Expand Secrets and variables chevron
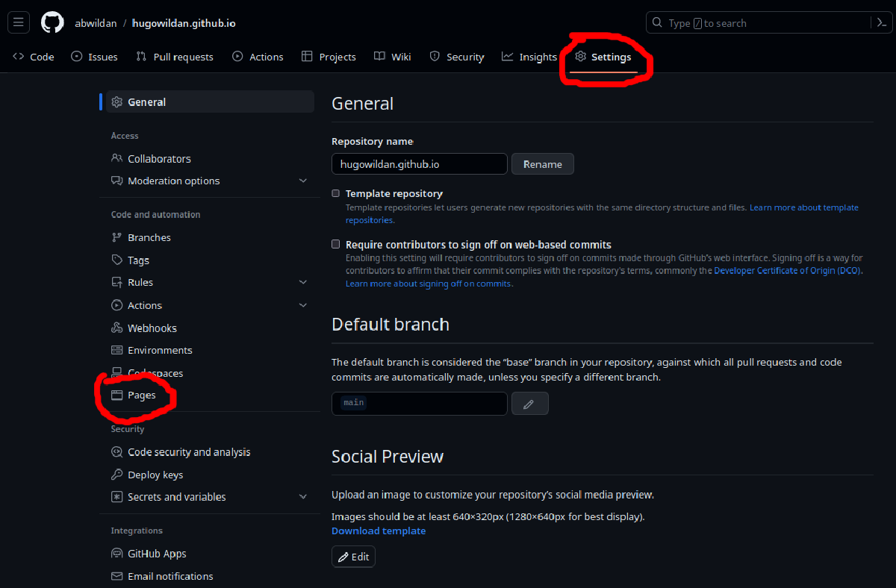The height and width of the screenshot is (588, 896). pos(303,497)
